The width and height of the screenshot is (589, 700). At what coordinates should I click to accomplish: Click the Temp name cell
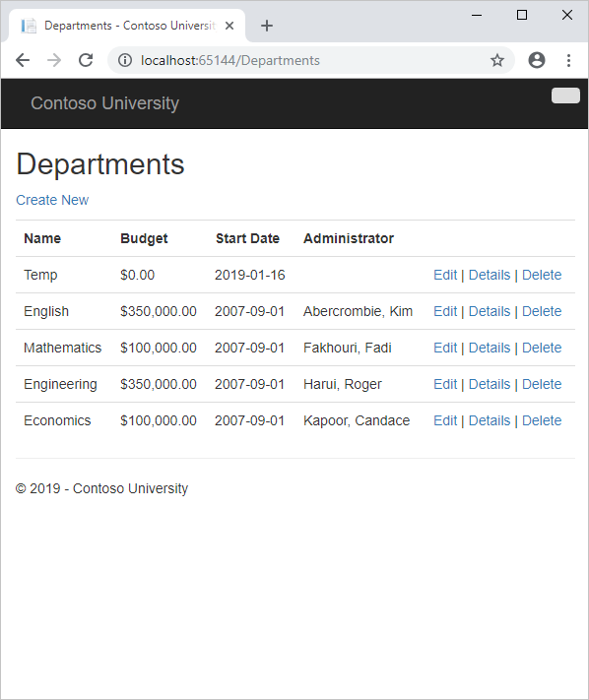coord(40,275)
